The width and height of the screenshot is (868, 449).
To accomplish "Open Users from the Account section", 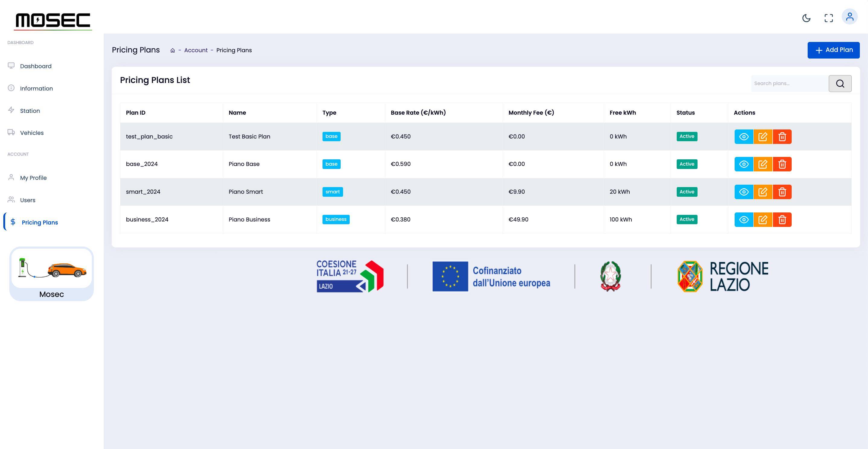I will point(27,200).
